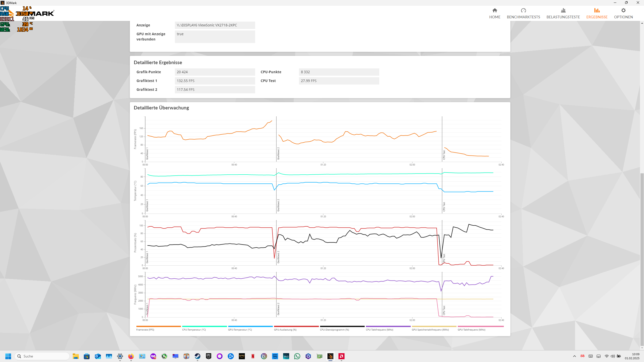The width and height of the screenshot is (644, 362).
Task: Expand the system tray hidden icons chevron
Action: 574,356
